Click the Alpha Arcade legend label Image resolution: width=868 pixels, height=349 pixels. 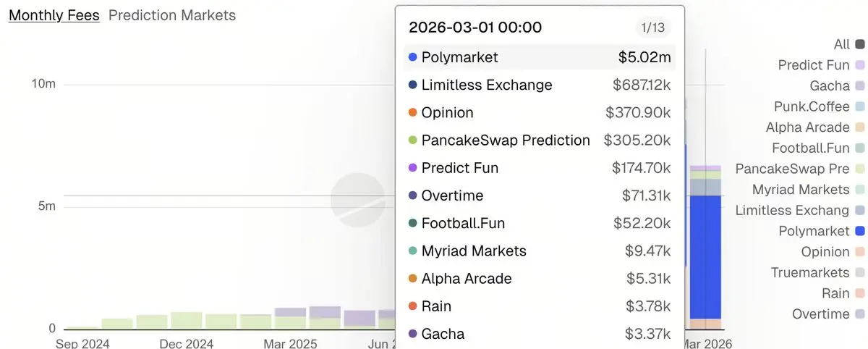(807, 127)
